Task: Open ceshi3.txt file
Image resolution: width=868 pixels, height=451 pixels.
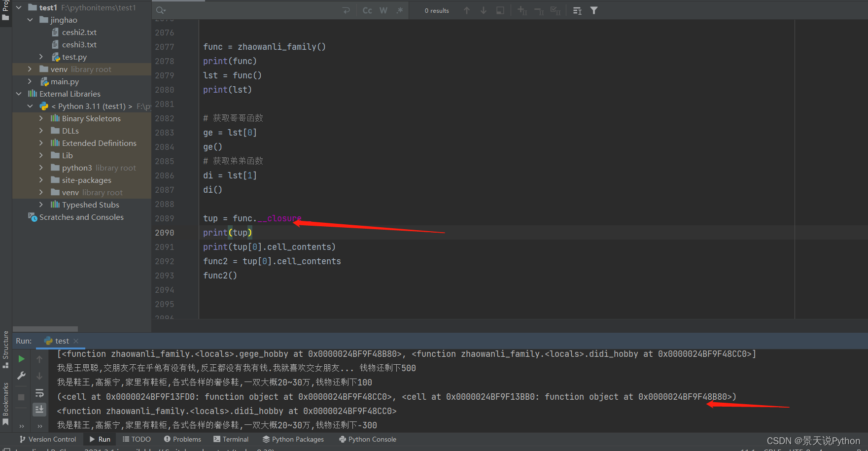Action: coord(79,44)
